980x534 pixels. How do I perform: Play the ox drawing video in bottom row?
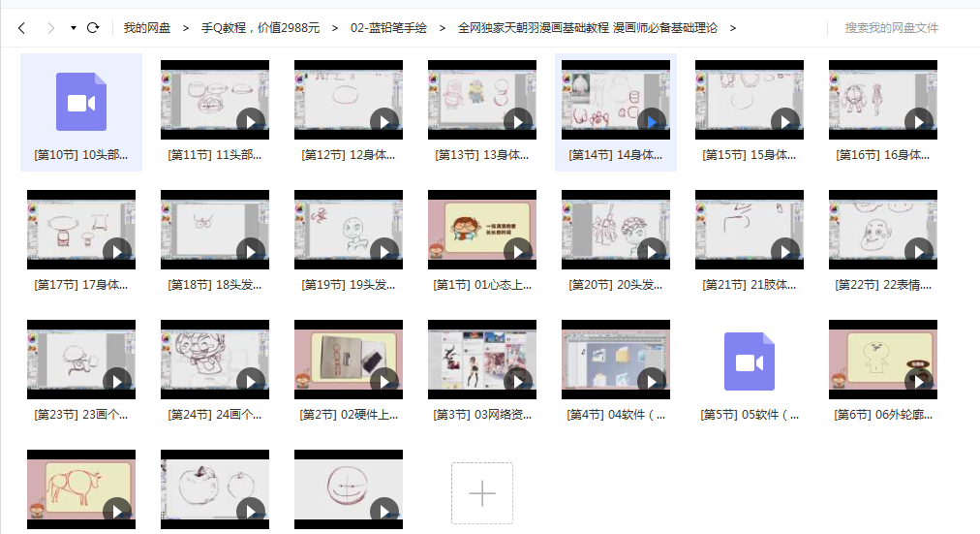coord(117,512)
